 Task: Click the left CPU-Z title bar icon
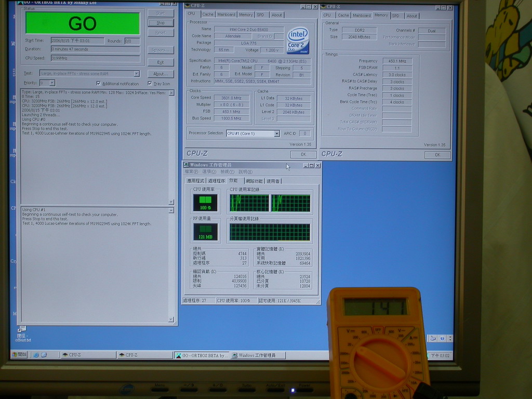point(187,5)
